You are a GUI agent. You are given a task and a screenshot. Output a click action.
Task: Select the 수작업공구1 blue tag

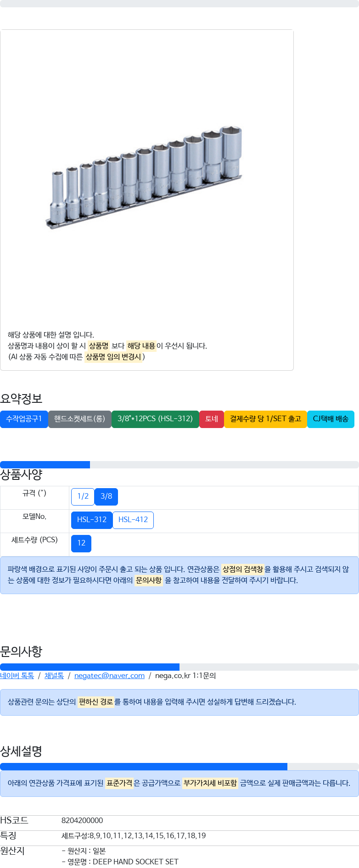click(x=24, y=419)
